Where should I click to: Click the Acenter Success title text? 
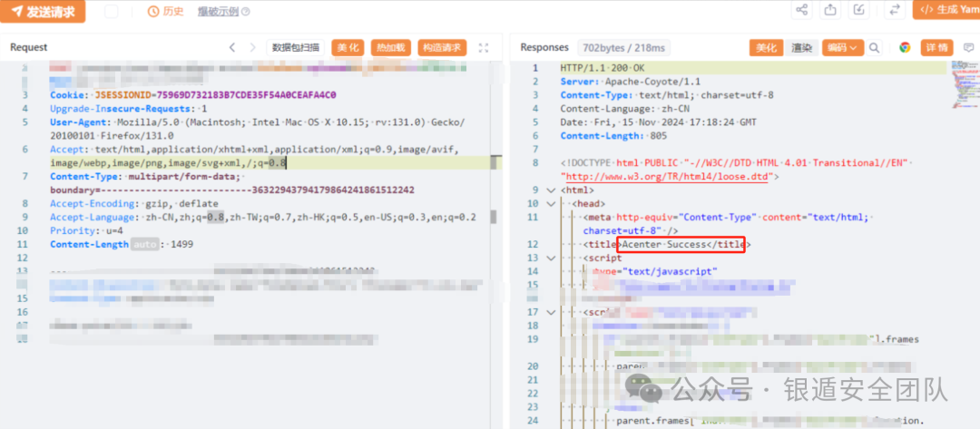click(663, 244)
